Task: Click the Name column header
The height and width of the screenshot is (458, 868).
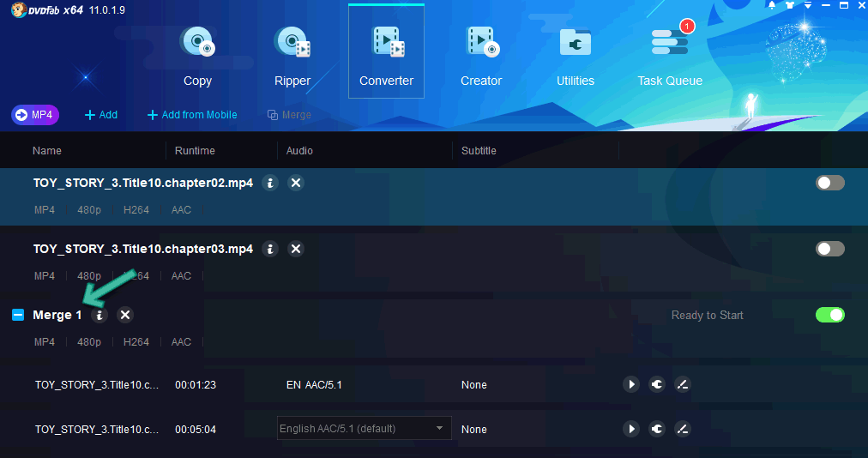Action: [x=47, y=151]
